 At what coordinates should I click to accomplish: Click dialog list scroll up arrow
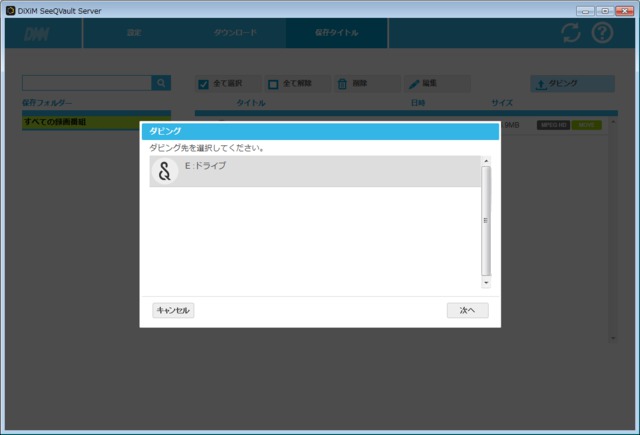(x=486, y=161)
